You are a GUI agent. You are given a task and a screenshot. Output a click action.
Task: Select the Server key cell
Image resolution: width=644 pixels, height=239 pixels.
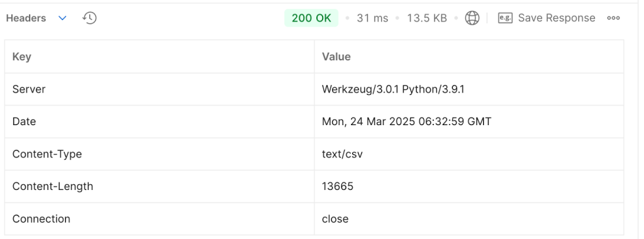[x=160, y=89]
